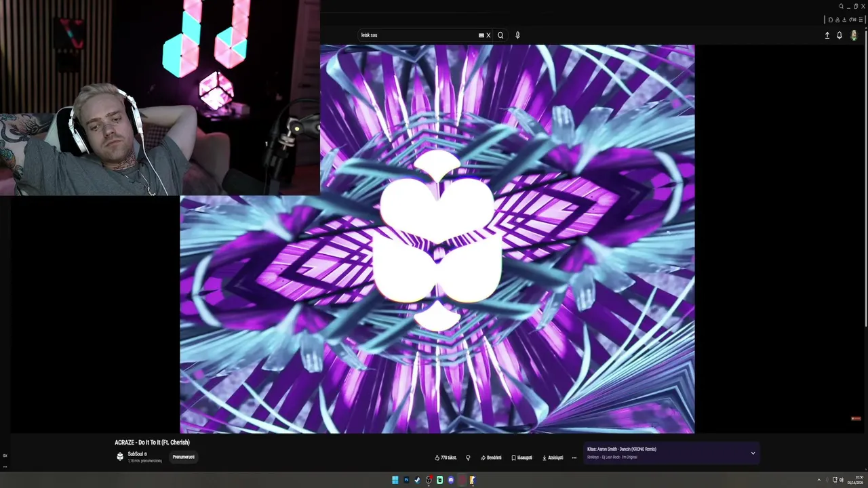Viewport: 868px width, 488px height.
Task: Open Steam from the taskbar
Action: (x=417, y=480)
